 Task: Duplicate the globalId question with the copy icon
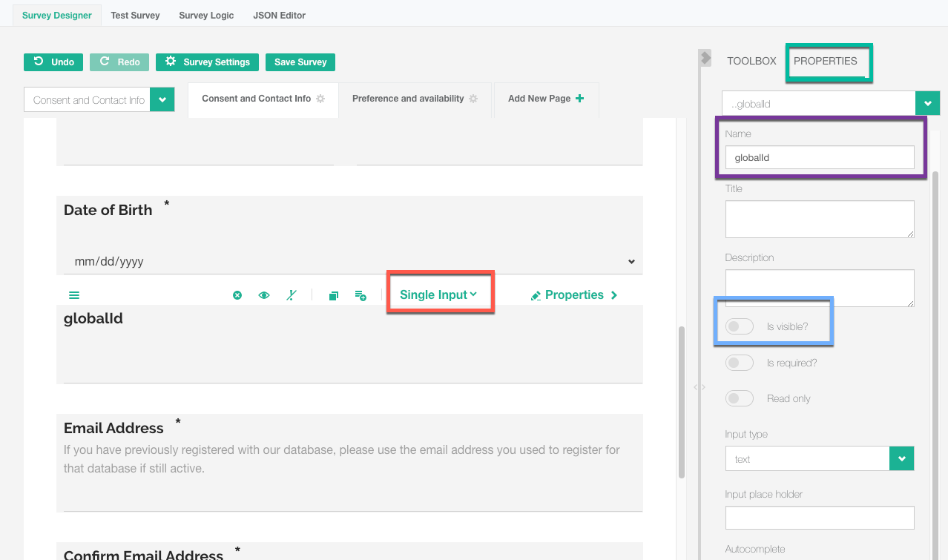pos(334,295)
